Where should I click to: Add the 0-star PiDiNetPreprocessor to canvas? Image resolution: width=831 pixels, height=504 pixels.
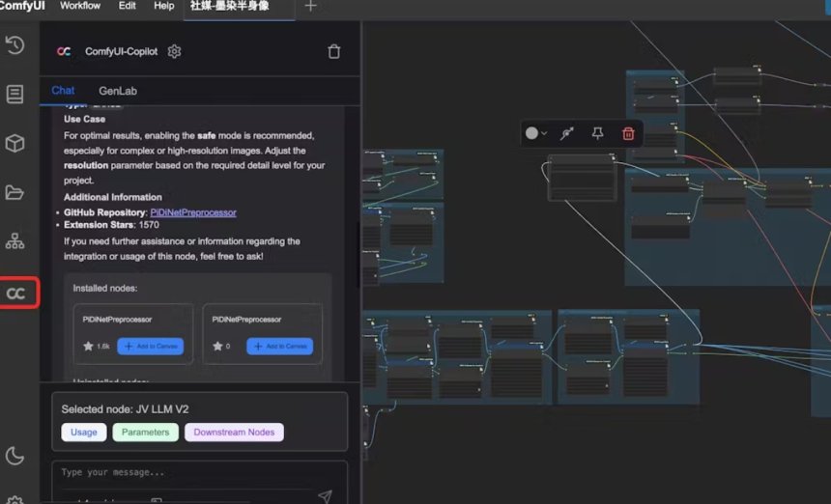click(x=280, y=347)
